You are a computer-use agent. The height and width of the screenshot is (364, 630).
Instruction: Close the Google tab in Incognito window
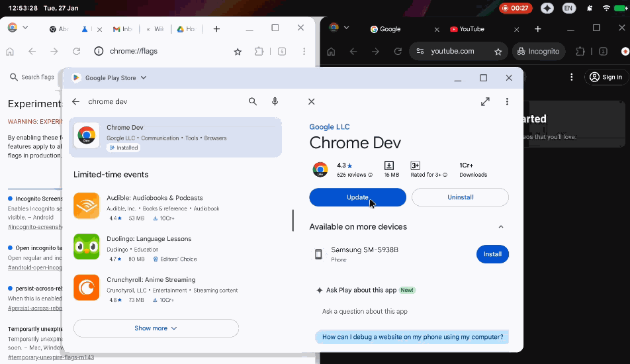click(x=437, y=29)
